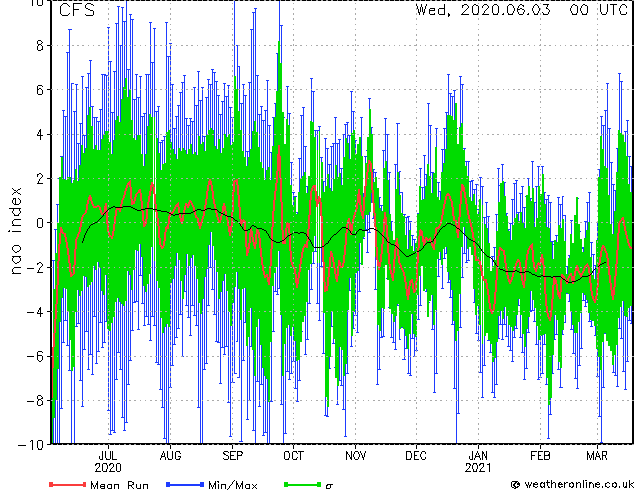Click the OCT x-axis label

point(293,456)
